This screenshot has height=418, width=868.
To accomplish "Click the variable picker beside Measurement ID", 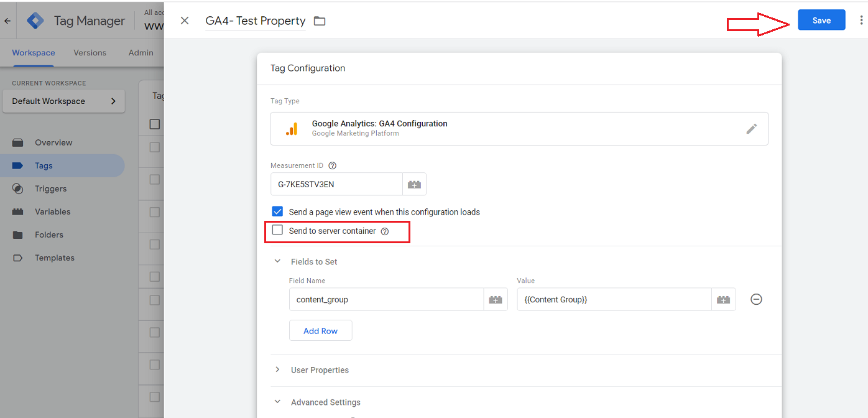I will (414, 184).
